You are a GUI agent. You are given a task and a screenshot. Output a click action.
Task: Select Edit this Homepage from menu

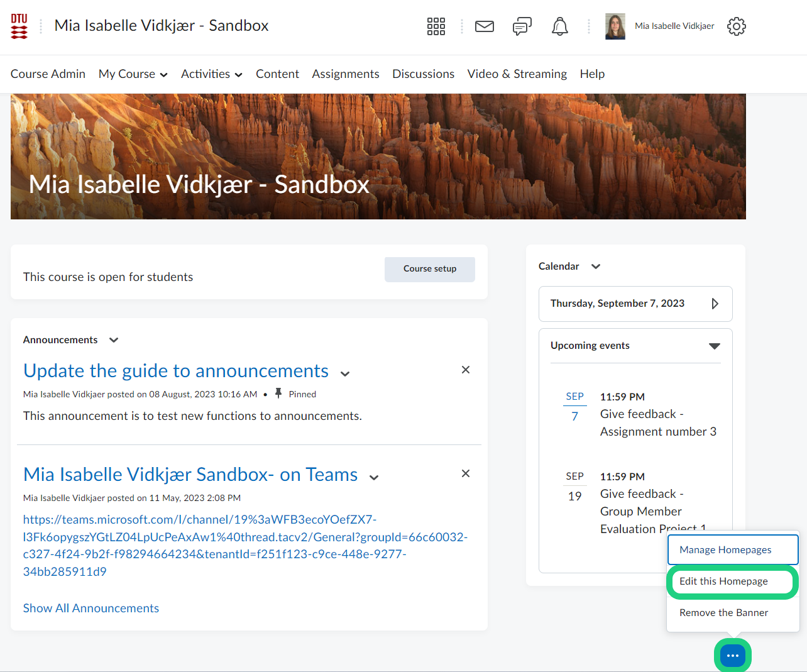click(723, 581)
